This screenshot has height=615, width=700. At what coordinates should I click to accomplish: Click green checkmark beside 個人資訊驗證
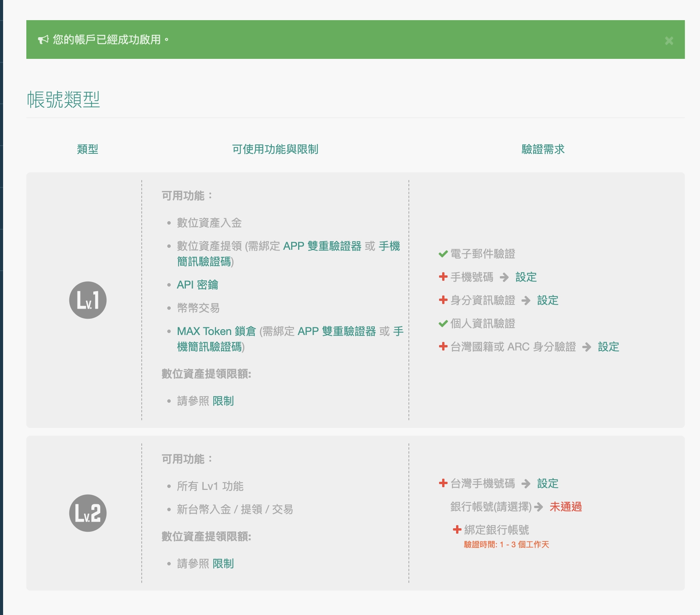443,324
